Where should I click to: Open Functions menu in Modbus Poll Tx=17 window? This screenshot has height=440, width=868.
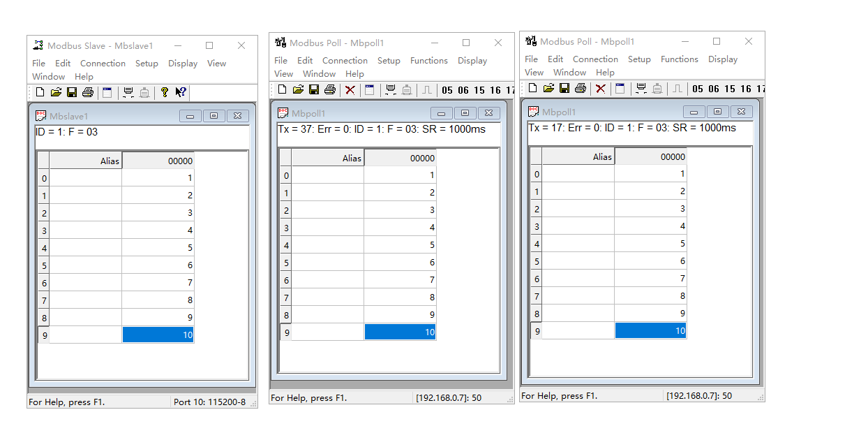680,59
